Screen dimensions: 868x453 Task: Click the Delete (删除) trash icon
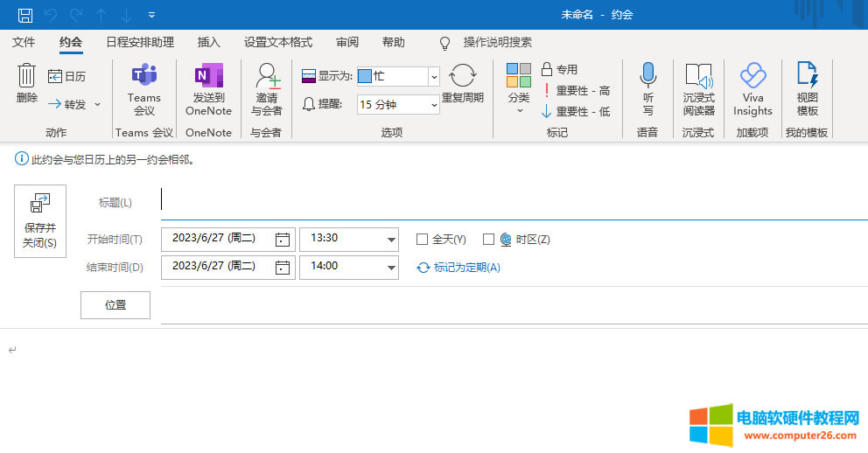pyautogui.click(x=26, y=78)
